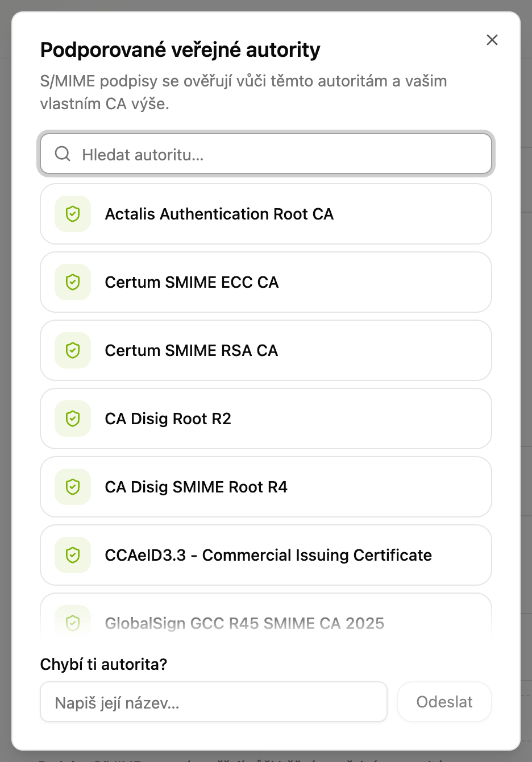Click shield icon for Actalis Authentication Root CA
Viewport: 532px width, 762px height.
coord(73,214)
